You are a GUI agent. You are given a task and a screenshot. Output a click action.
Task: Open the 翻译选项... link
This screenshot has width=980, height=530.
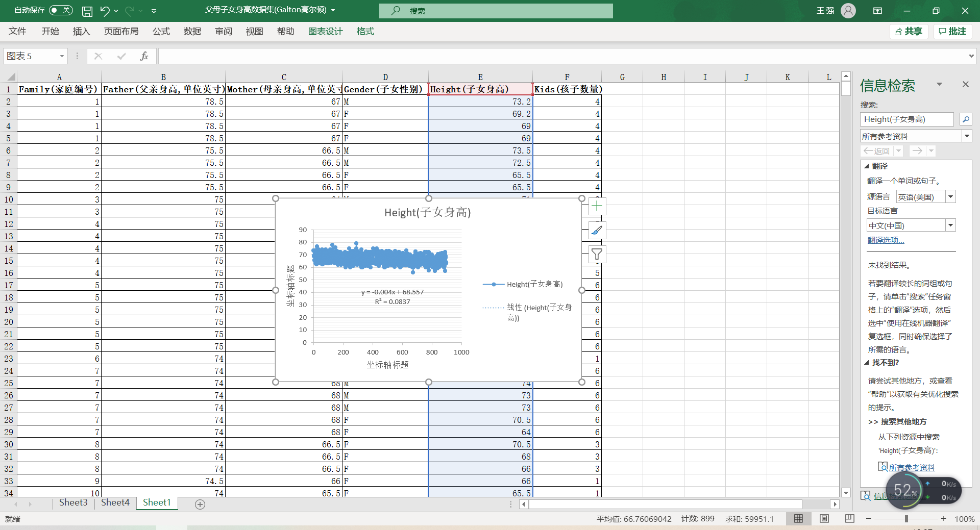tap(886, 240)
